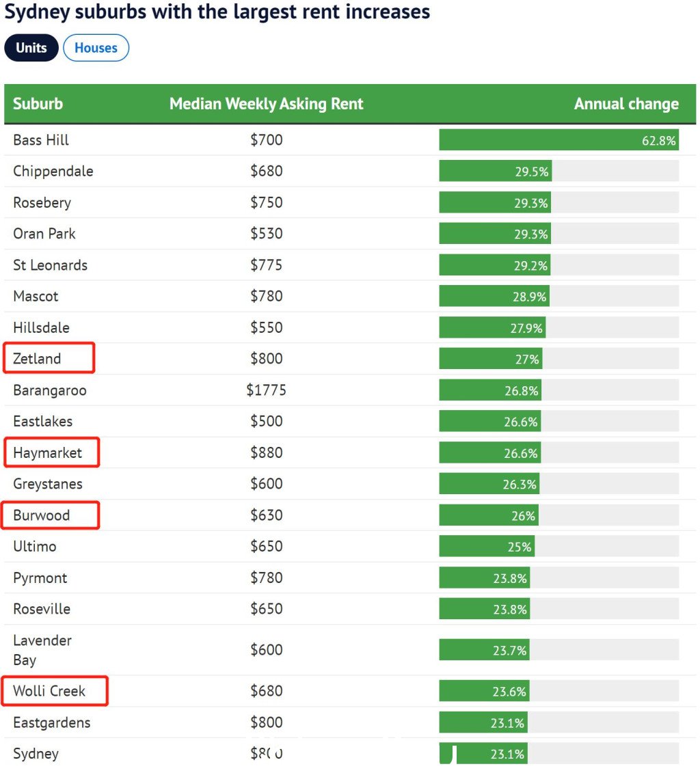
Task: Click the Mascot $780 rent value
Action: tap(266, 297)
